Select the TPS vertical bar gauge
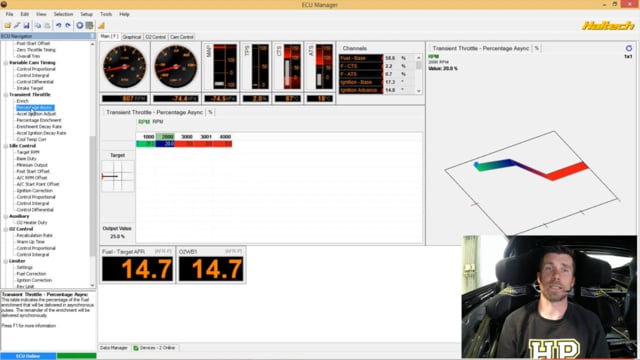Image resolution: width=640 pixels, height=360 pixels. [x=256, y=67]
